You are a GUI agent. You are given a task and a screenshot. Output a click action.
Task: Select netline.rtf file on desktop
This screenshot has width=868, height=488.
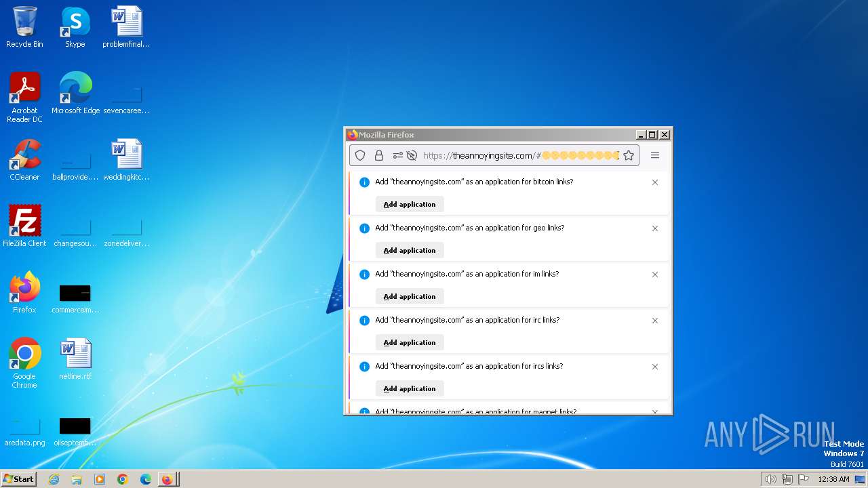click(75, 359)
